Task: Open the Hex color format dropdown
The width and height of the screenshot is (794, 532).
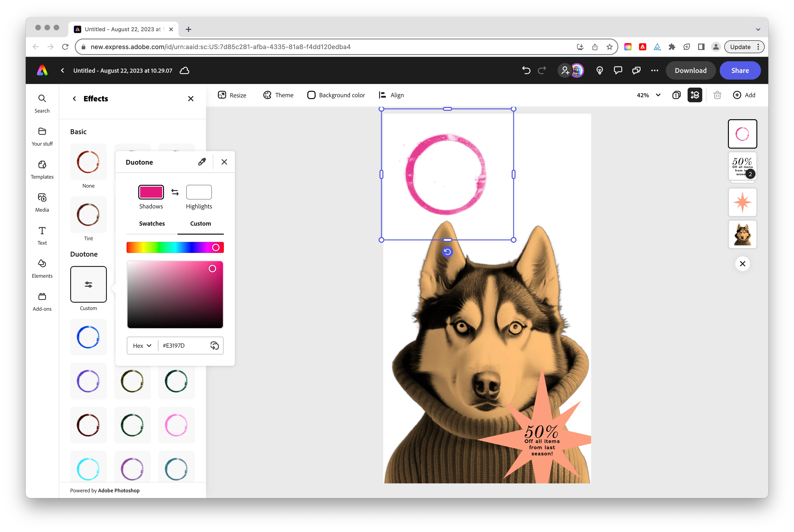Action: (x=142, y=346)
